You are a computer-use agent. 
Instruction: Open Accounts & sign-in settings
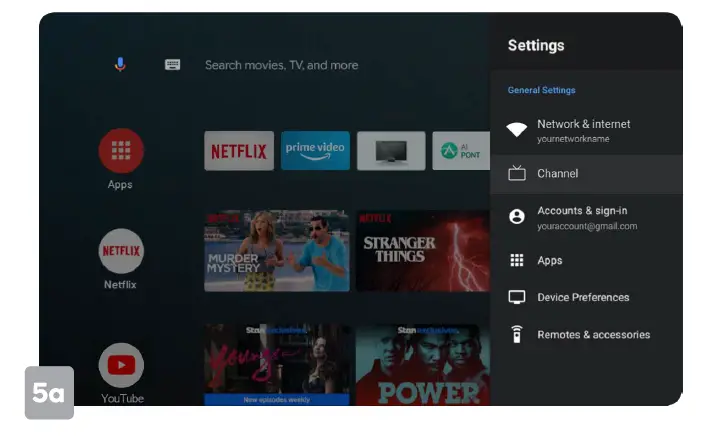pos(586,218)
